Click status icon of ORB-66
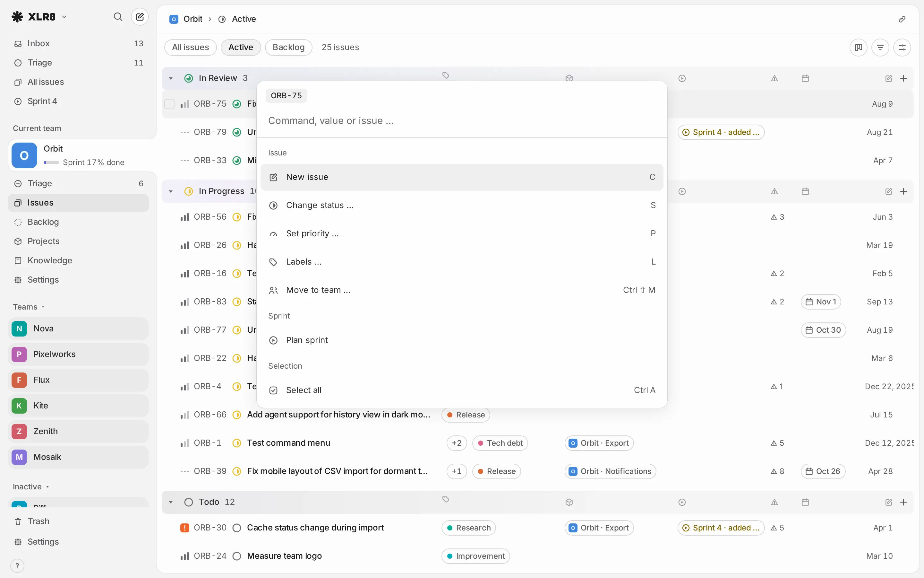The height and width of the screenshot is (578, 924). coord(237,415)
